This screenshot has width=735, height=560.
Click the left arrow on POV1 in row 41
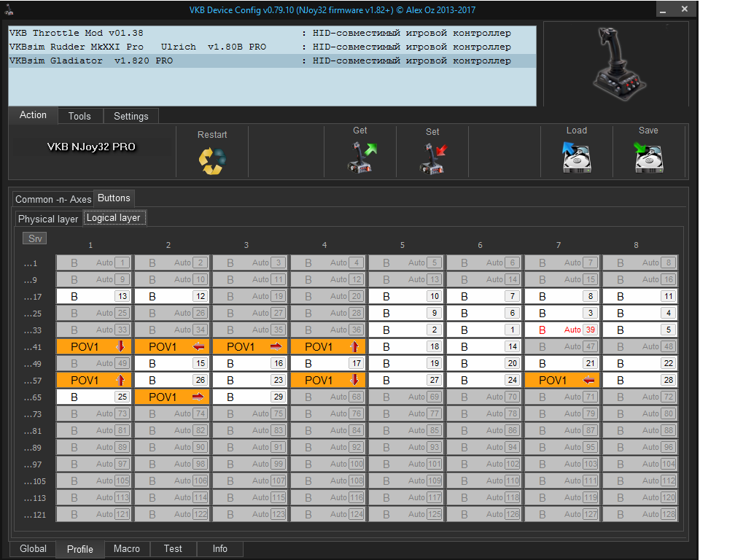(199, 347)
